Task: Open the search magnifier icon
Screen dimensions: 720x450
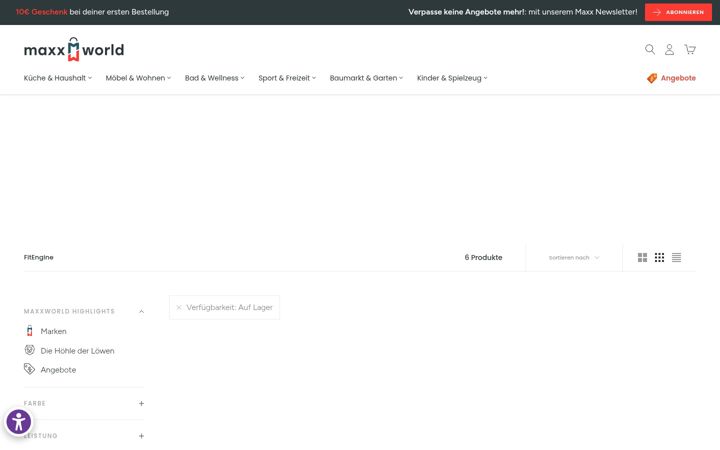Action: (x=650, y=49)
